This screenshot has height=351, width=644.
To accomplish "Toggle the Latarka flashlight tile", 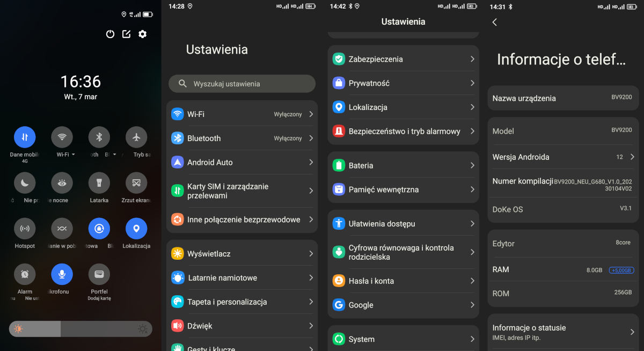I will pyautogui.click(x=99, y=183).
